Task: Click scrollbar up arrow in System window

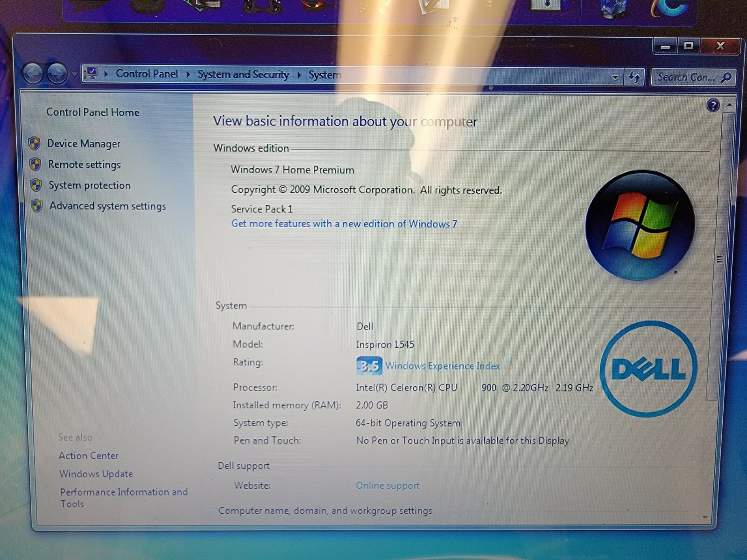Action: click(x=729, y=105)
